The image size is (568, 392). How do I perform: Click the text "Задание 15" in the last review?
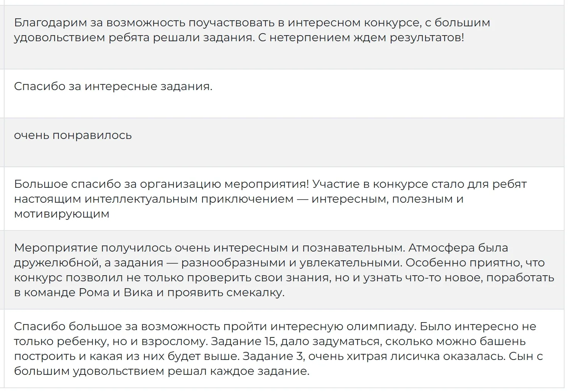(x=243, y=341)
